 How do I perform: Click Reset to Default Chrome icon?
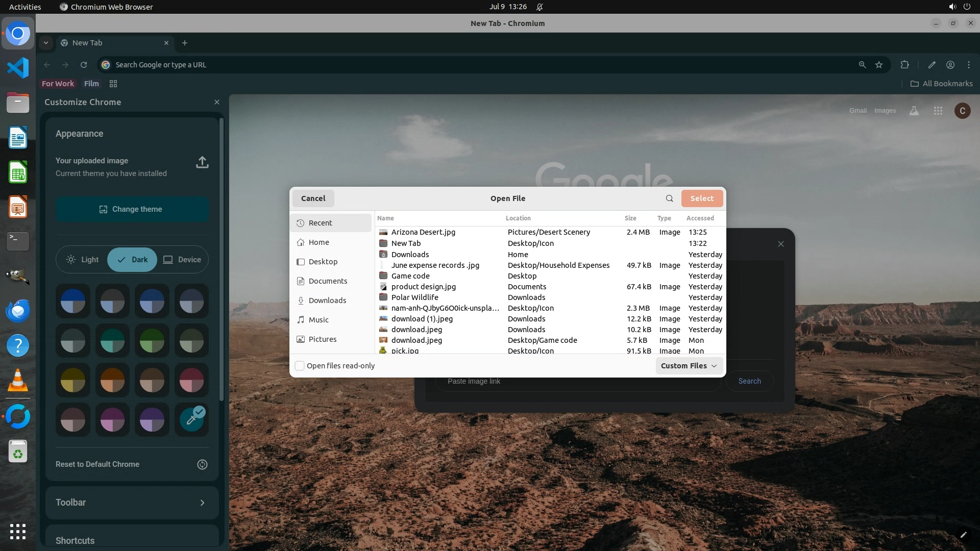coord(202,464)
